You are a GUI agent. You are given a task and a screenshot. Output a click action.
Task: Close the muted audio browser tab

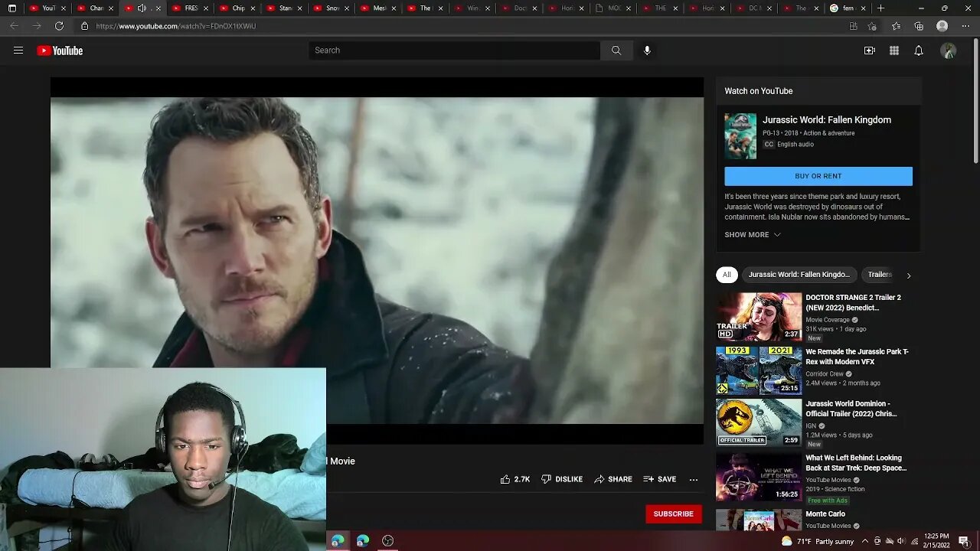point(158,8)
